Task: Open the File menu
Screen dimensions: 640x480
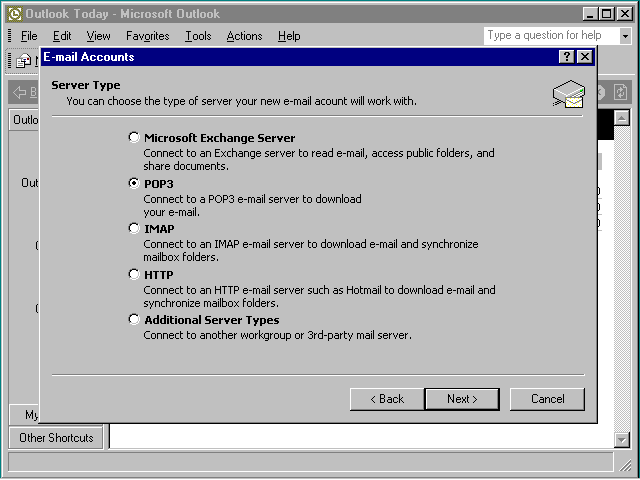Action: coord(29,36)
